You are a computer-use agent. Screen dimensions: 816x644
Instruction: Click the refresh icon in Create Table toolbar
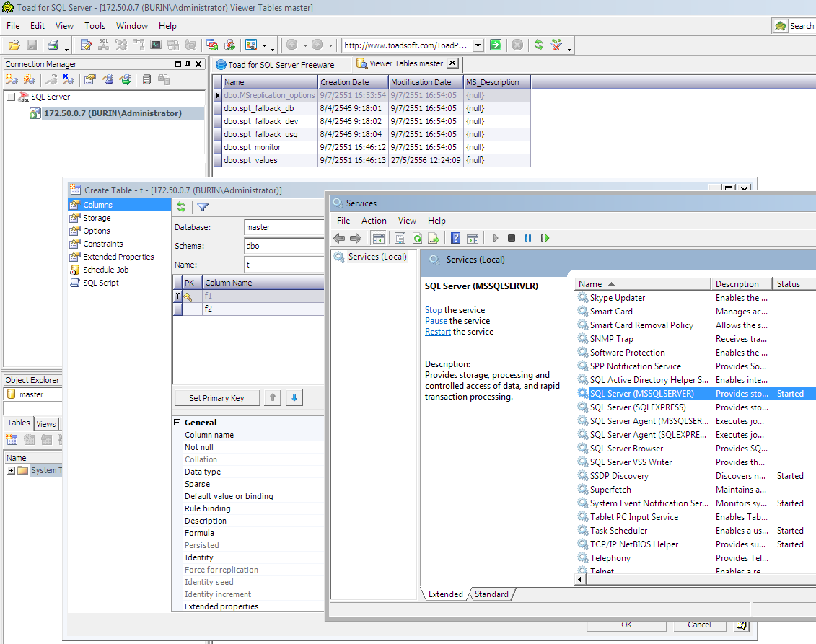click(x=181, y=207)
